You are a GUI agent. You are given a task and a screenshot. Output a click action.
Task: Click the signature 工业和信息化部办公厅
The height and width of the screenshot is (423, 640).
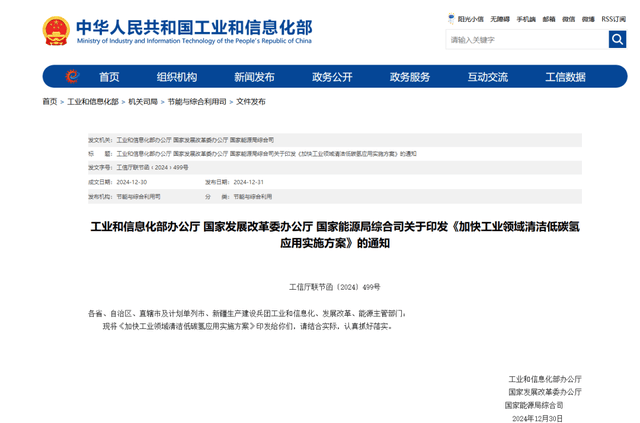click(x=545, y=379)
